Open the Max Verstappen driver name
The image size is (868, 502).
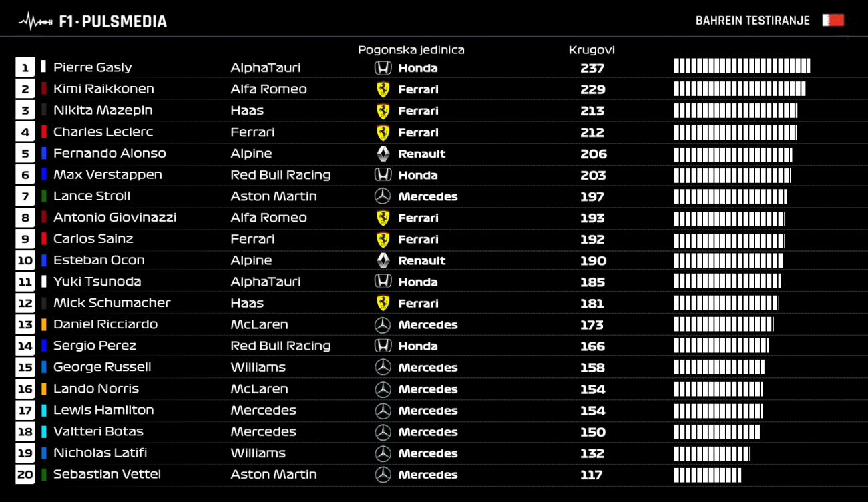(x=107, y=175)
